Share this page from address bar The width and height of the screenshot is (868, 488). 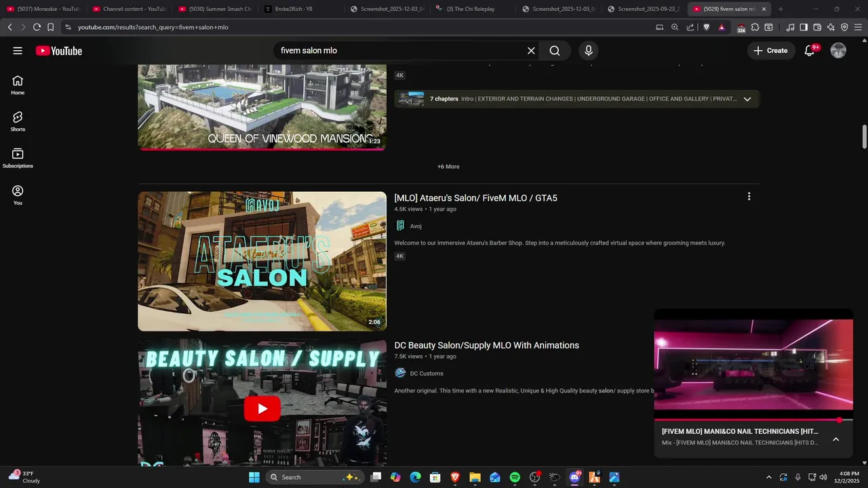(690, 27)
